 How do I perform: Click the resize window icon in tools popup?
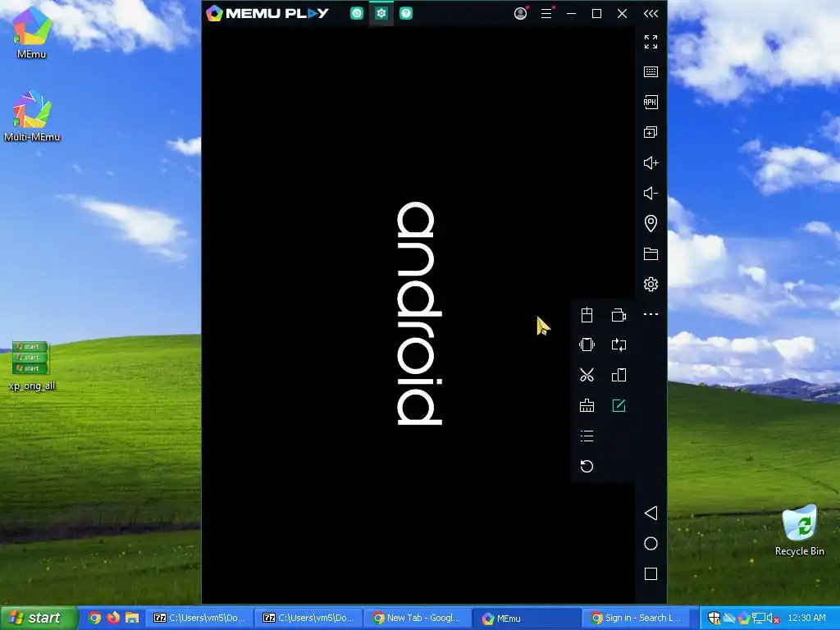[x=619, y=375]
